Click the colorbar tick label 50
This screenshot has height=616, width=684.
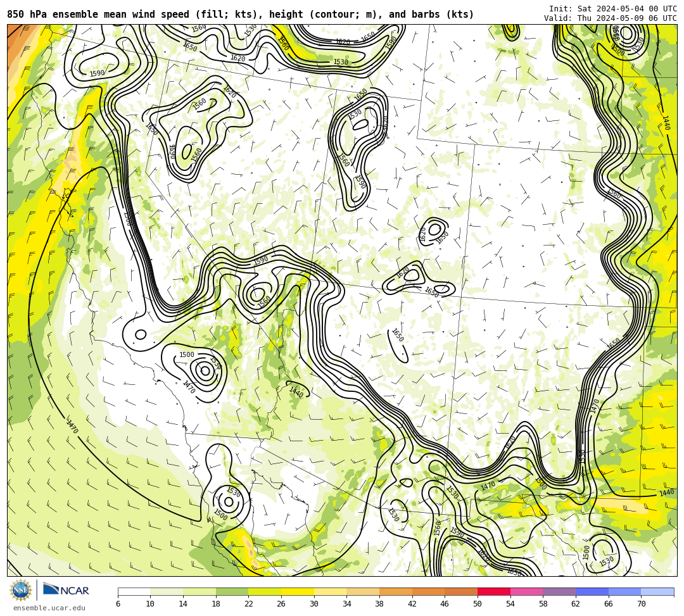point(478,604)
